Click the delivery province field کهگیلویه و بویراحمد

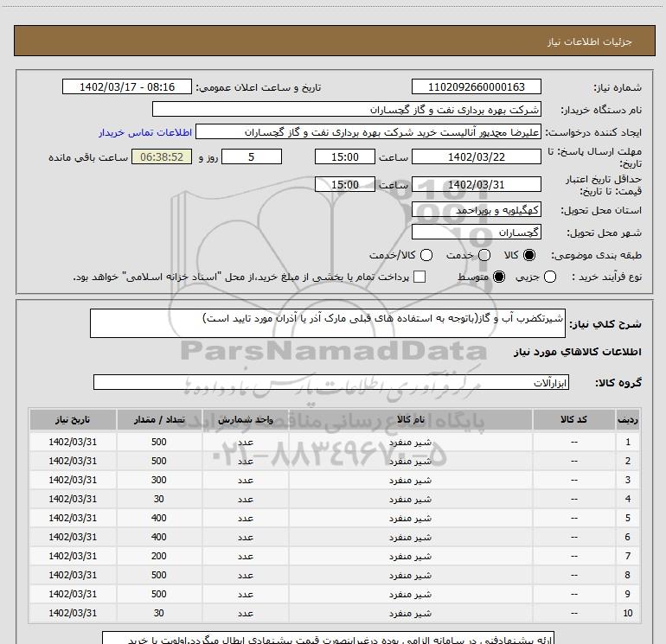[476, 210]
